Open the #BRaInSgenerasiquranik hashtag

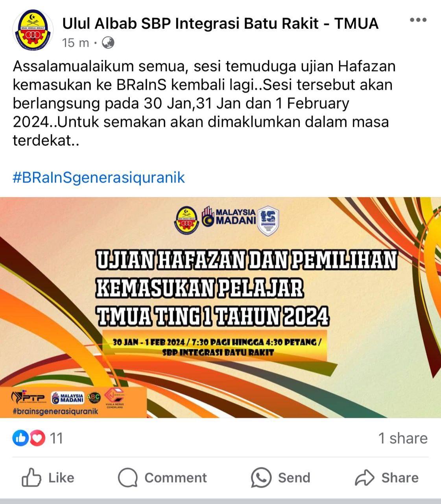(99, 177)
